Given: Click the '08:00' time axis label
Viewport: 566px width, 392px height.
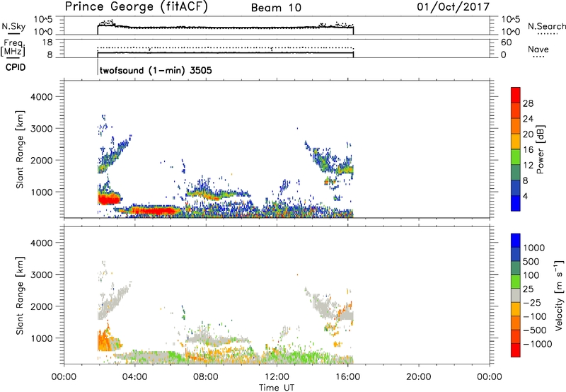Looking at the screenshot, I should coord(206,377).
